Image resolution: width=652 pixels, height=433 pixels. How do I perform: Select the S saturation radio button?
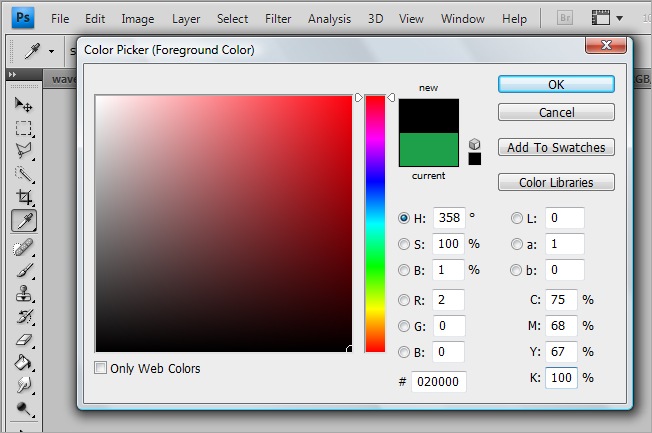click(x=403, y=244)
